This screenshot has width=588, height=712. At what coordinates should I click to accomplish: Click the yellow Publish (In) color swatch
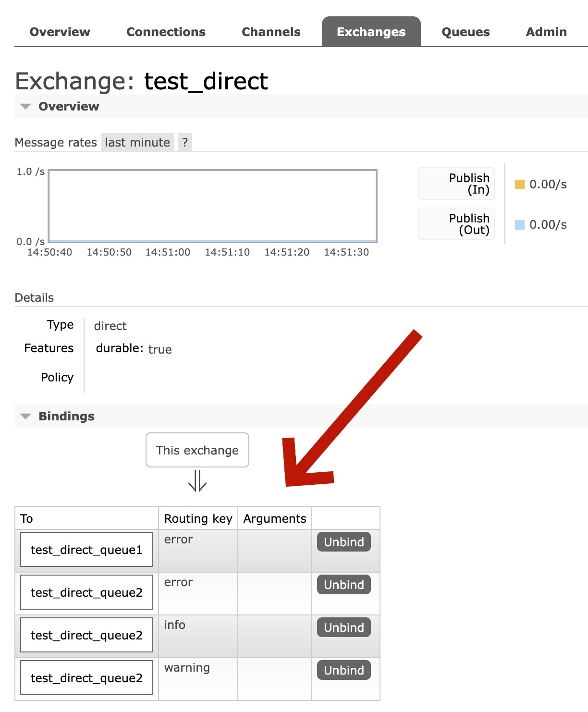(x=519, y=184)
